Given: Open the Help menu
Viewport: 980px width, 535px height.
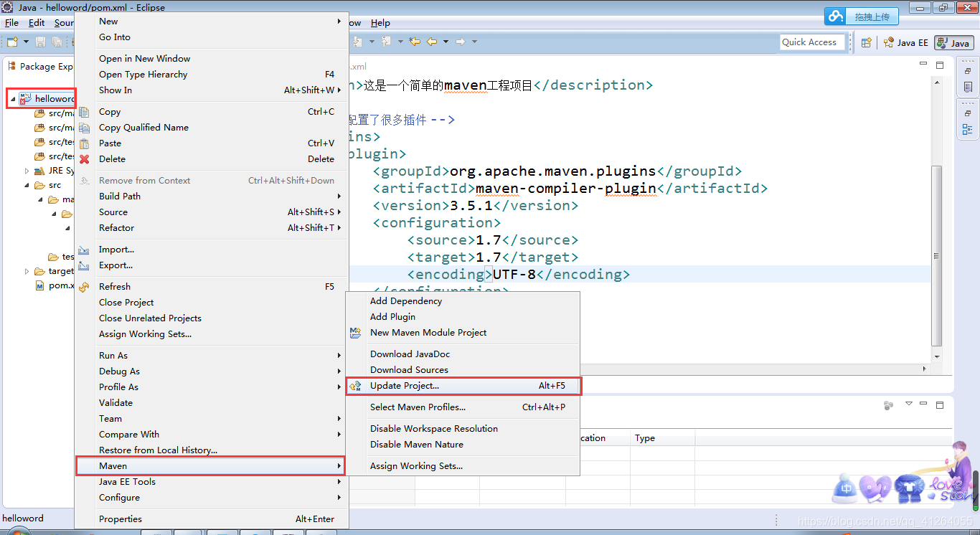Looking at the screenshot, I should [x=380, y=23].
